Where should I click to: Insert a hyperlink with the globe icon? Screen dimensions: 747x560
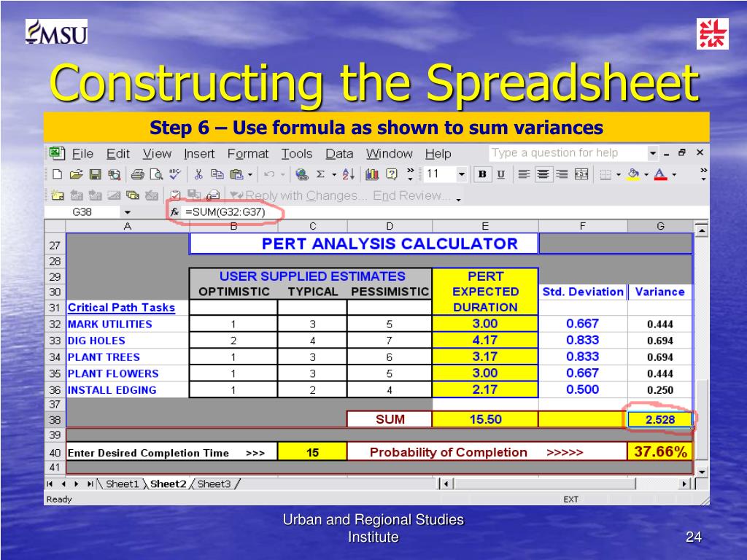(301, 174)
